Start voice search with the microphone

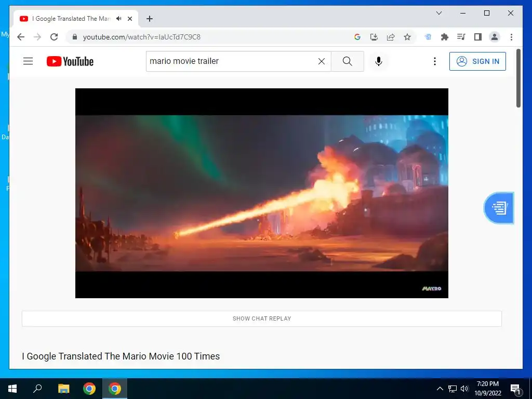point(379,61)
